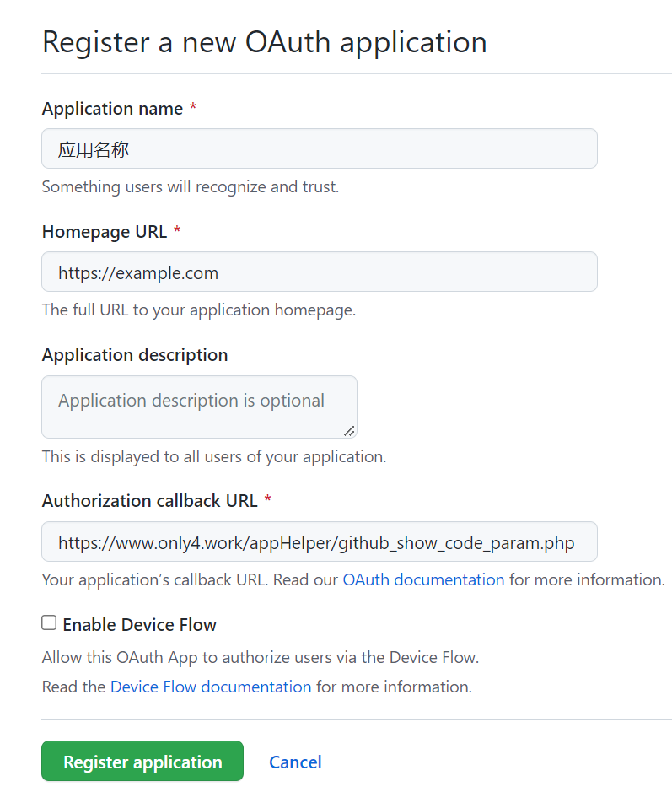The image size is (672, 792).
Task: Click the "Enable Device Flow" label text
Action: pyautogui.click(x=139, y=625)
